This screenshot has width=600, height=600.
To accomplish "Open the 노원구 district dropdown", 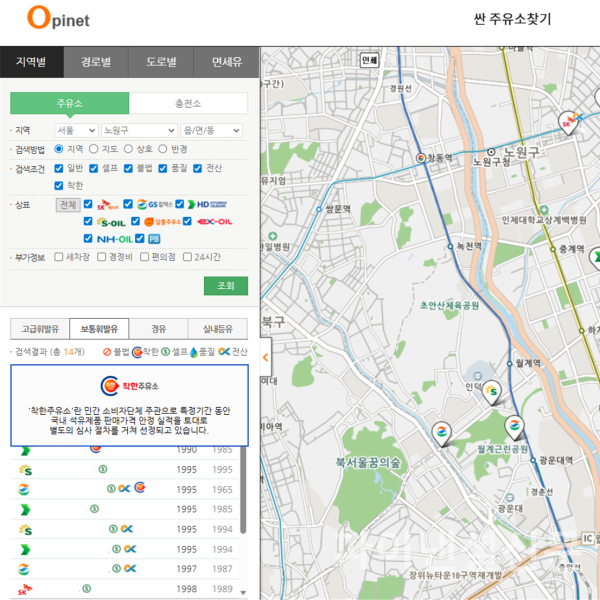I will click(x=139, y=130).
